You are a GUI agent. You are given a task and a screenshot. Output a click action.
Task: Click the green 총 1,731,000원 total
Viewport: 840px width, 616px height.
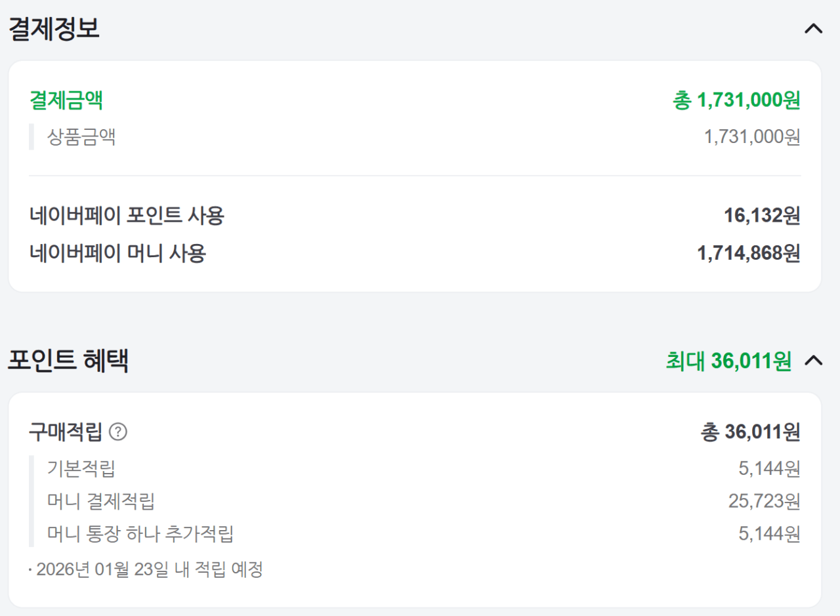pos(736,100)
